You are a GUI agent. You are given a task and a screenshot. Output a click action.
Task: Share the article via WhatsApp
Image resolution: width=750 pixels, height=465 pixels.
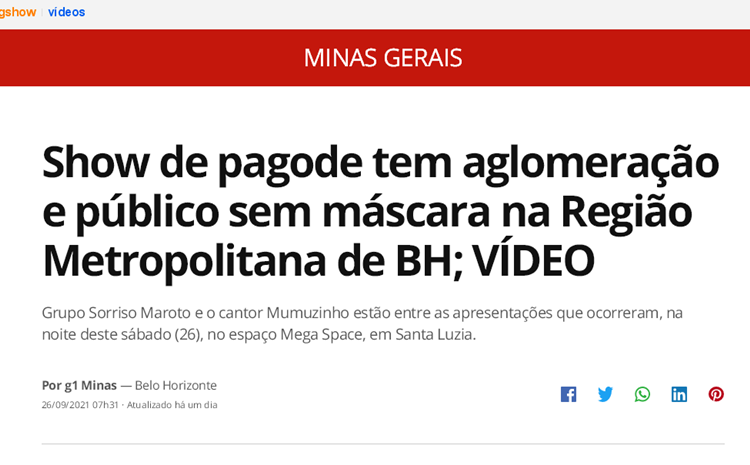click(642, 394)
